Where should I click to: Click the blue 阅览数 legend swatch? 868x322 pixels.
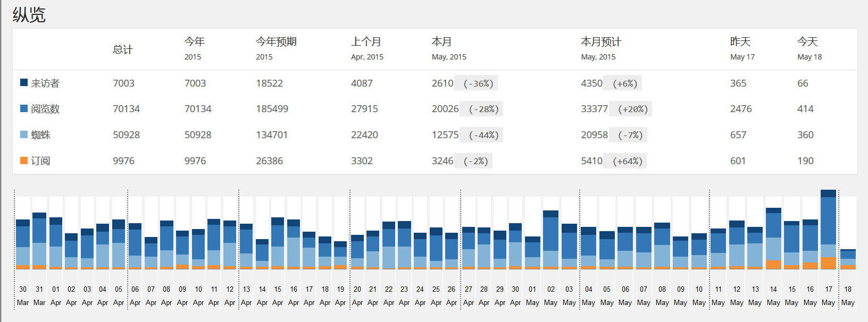point(24,108)
